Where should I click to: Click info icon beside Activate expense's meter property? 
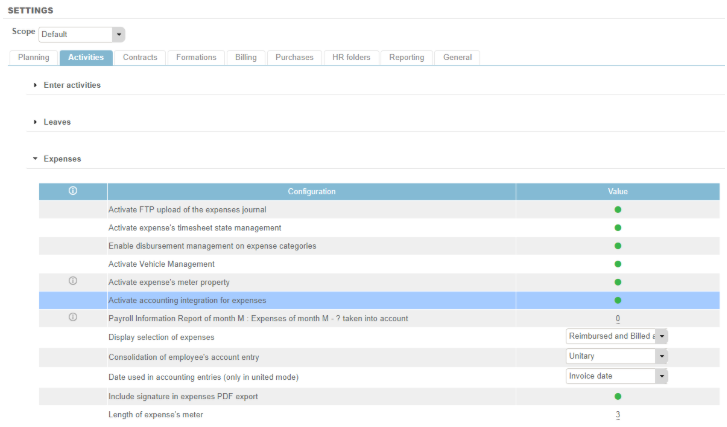tap(73, 281)
